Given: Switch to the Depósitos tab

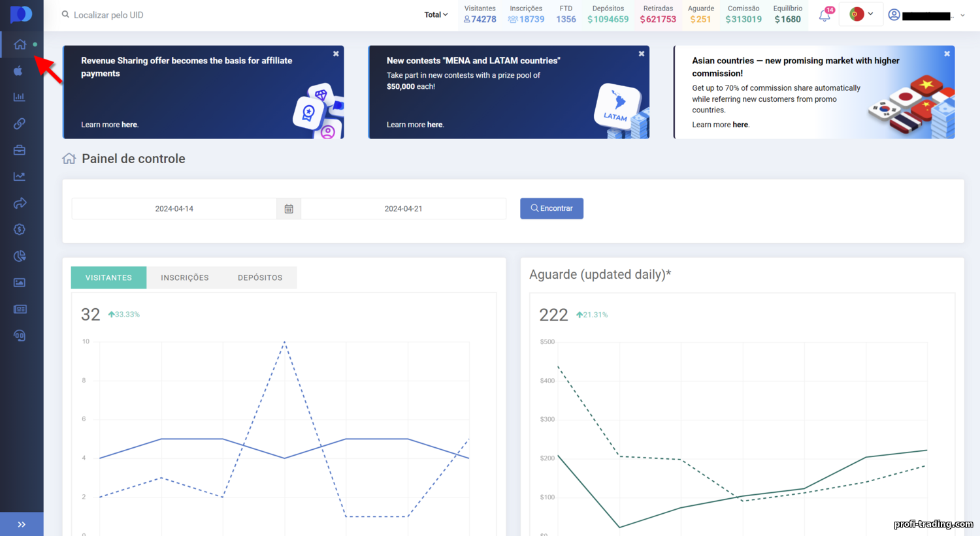Looking at the screenshot, I should click(260, 277).
